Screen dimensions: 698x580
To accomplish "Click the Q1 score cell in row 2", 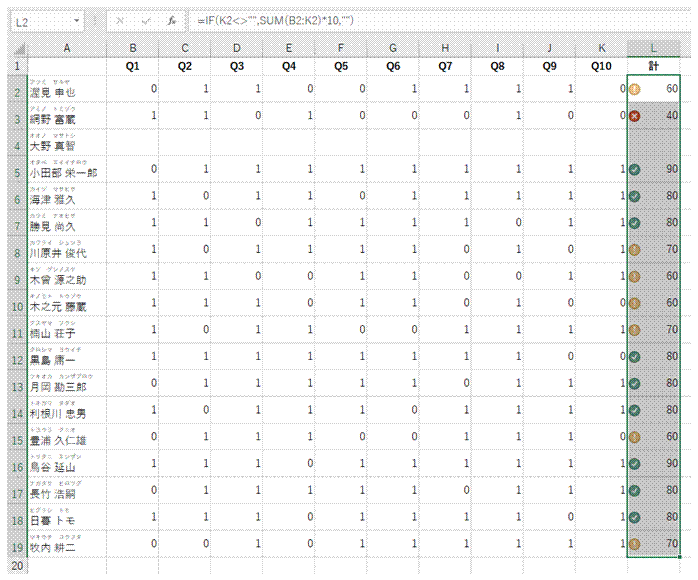I will point(133,89).
